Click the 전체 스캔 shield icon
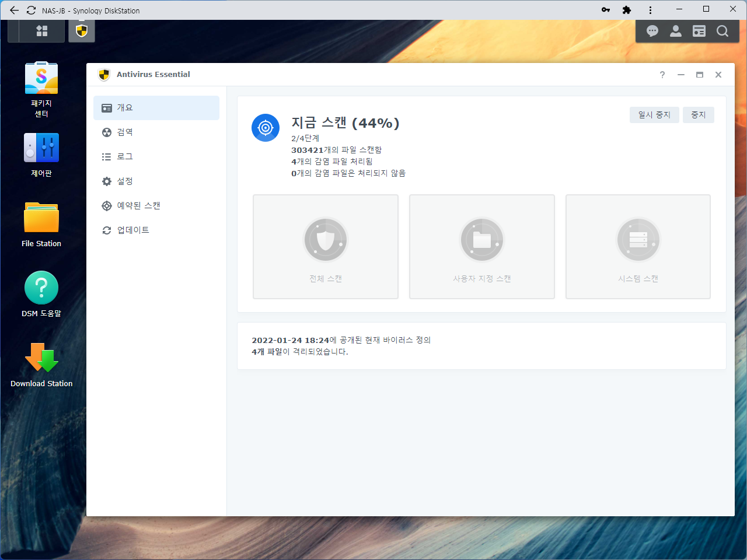 pos(326,240)
